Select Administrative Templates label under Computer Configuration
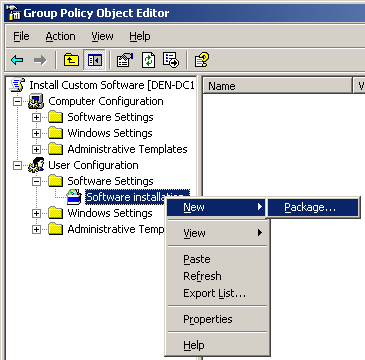365x360 pixels. 127,149
